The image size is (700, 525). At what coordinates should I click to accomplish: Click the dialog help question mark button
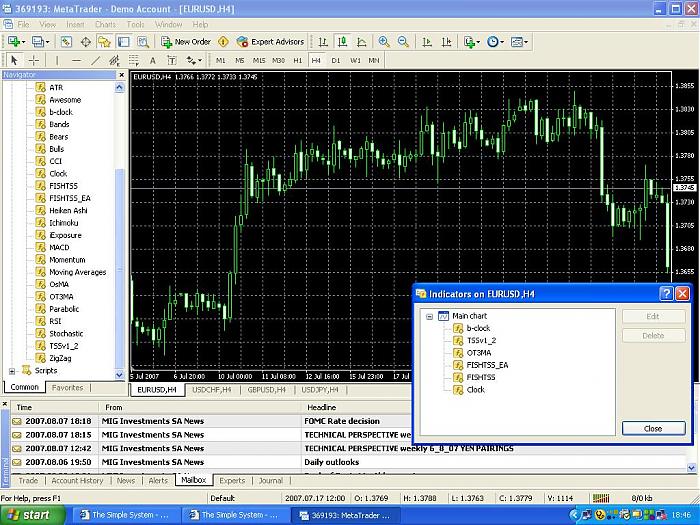(x=666, y=294)
